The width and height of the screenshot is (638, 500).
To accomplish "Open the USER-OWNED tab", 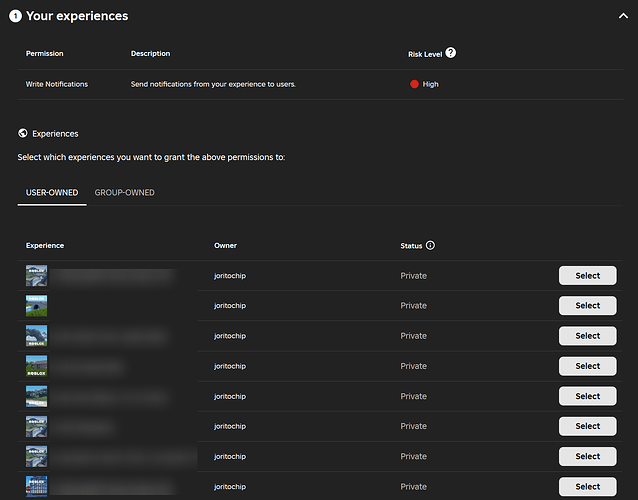I will [52, 192].
